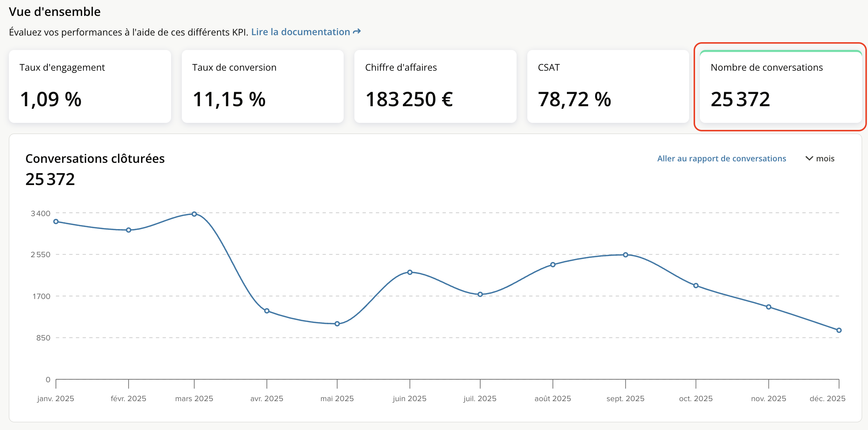Select the Taux de conversion KPI card
868x430 pixels.
pyautogui.click(x=263, y=86)
